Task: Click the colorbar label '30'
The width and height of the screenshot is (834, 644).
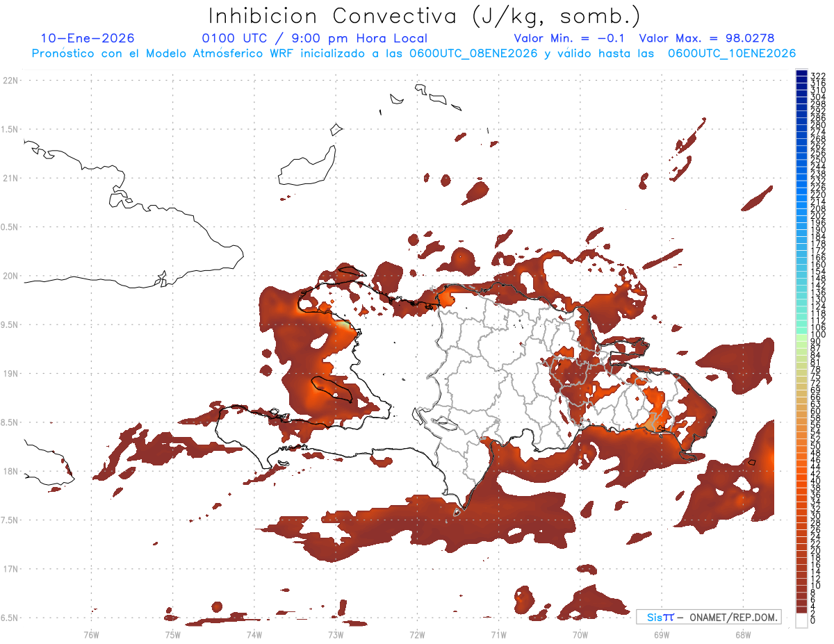Action: tap(816, 516)
